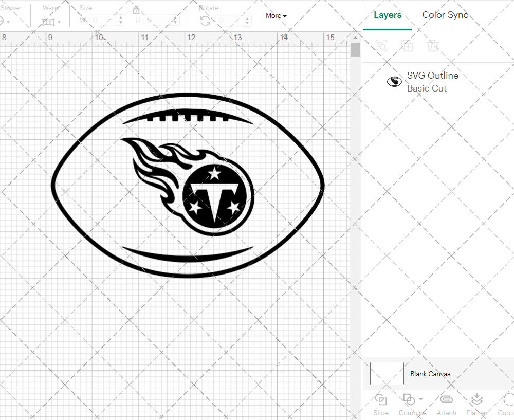Toggle the size lock aspect ratio icon
The width and height of the screenshot is (514, 420).
pos(136,10)
